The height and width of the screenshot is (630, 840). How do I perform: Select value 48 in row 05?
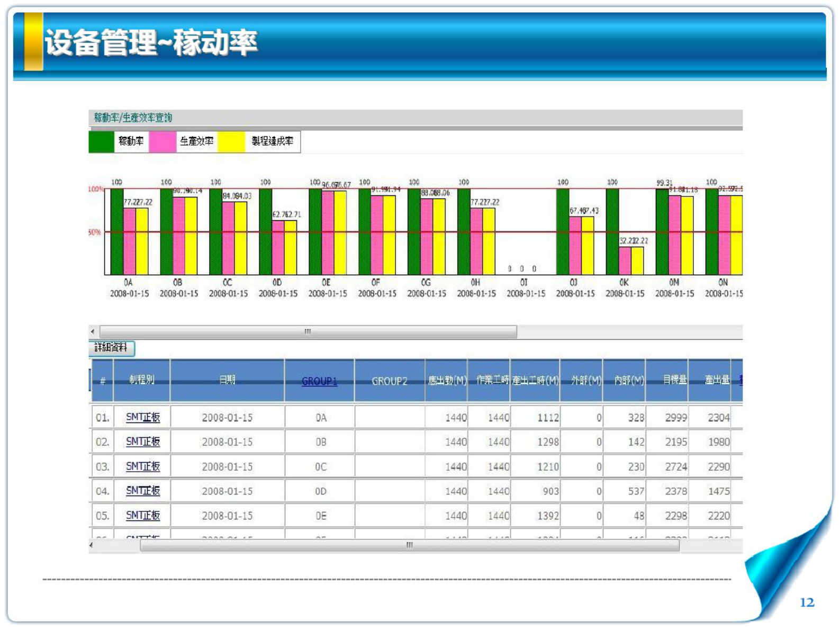coord(639,516)
